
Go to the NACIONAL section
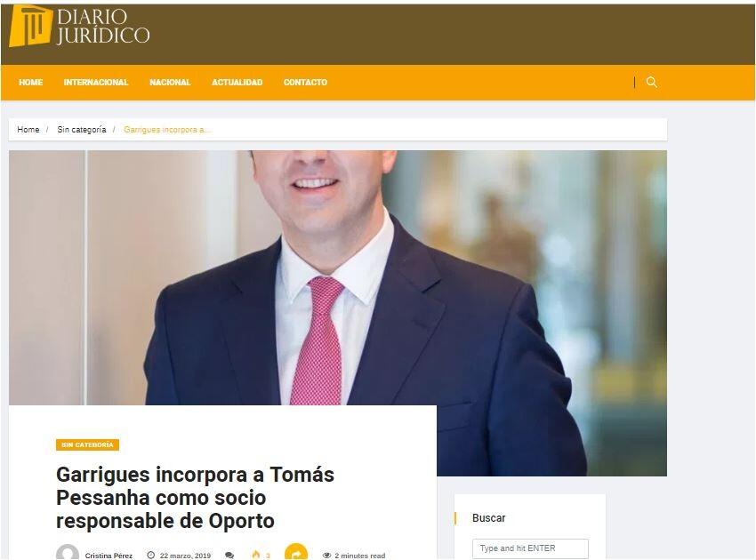[x=170, y=83]
